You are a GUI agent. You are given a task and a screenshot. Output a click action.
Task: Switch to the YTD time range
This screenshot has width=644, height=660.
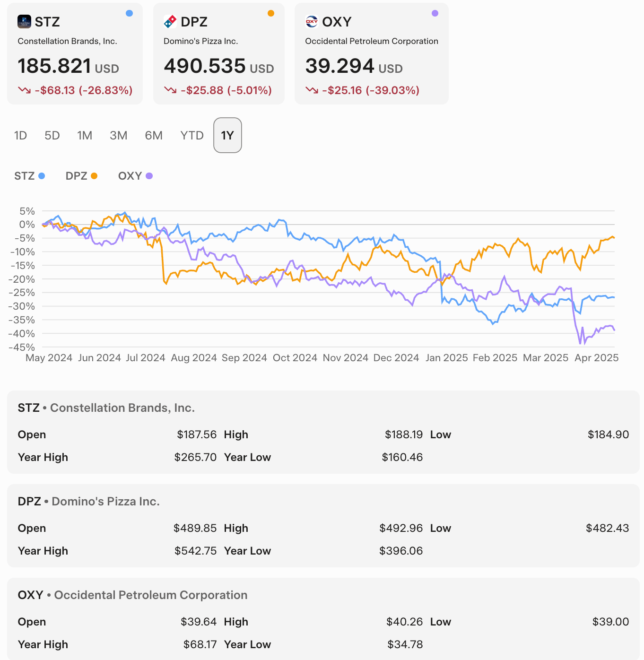[191, 135]
